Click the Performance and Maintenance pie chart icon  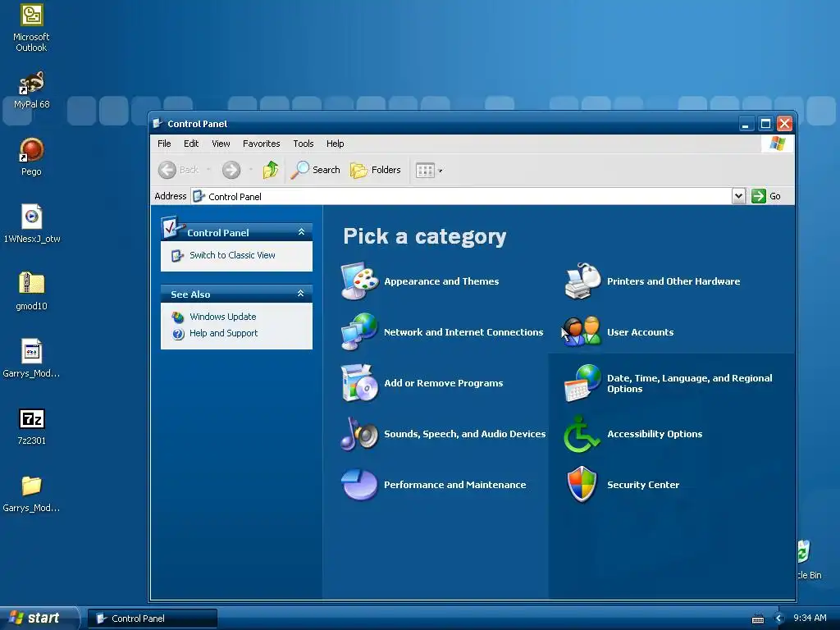coord(359,484)
